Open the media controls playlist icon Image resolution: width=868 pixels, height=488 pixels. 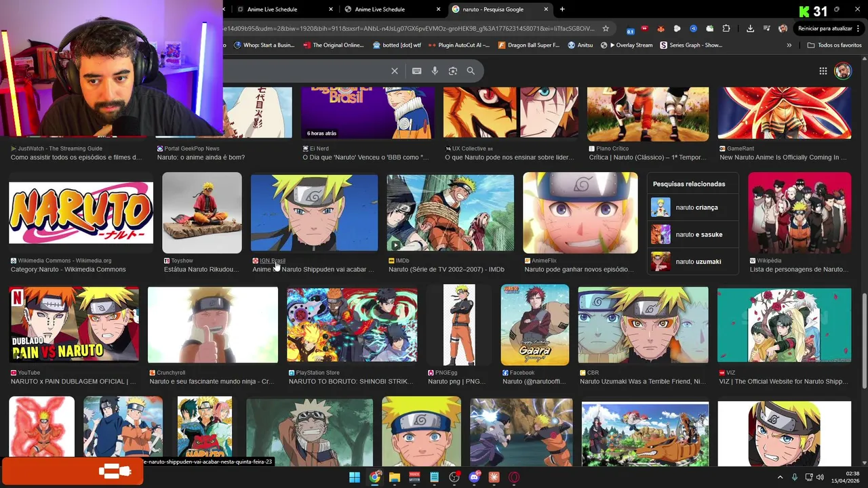(x=766, y=28)
